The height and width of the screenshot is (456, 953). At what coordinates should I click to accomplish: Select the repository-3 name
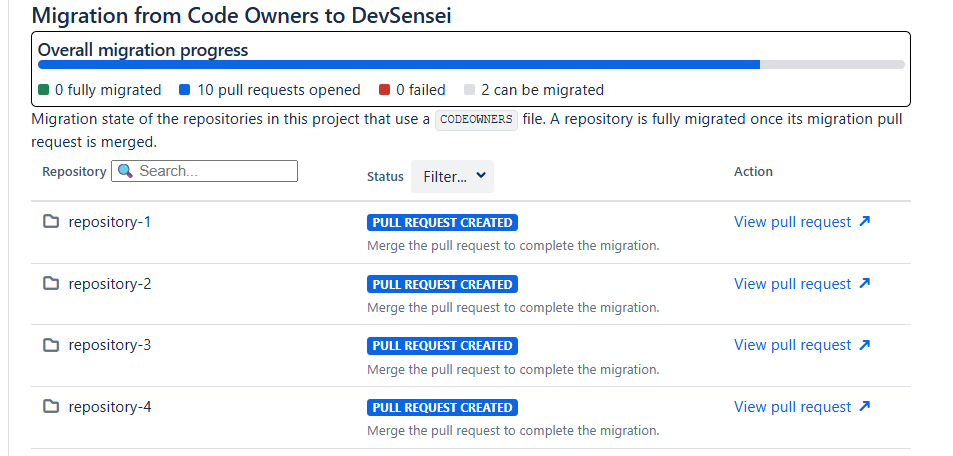109,345
